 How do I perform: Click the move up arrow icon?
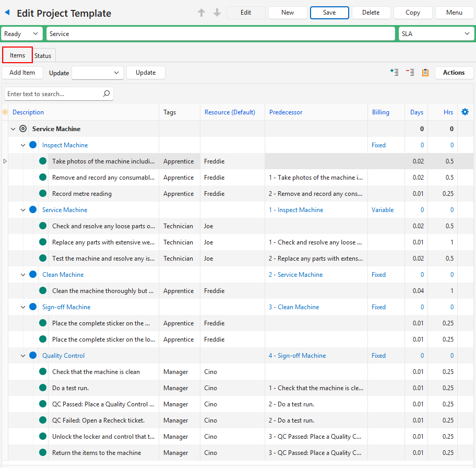pos(201,13)
